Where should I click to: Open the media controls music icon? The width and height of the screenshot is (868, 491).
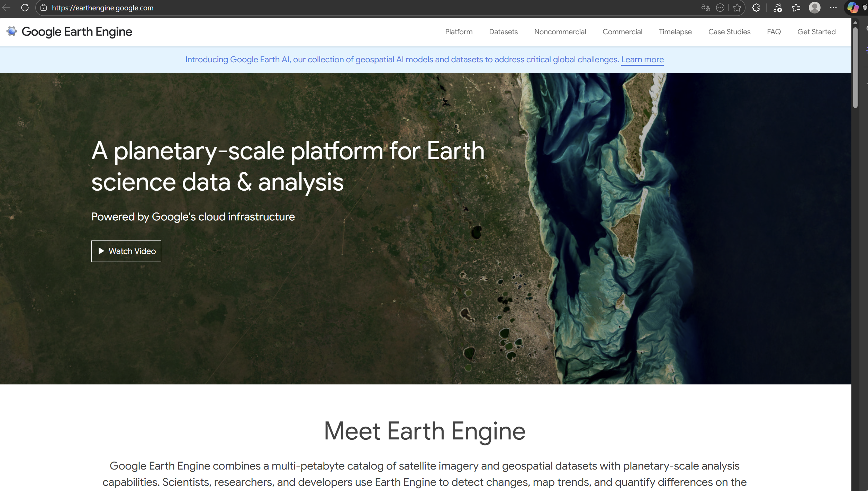pos(778,8)
